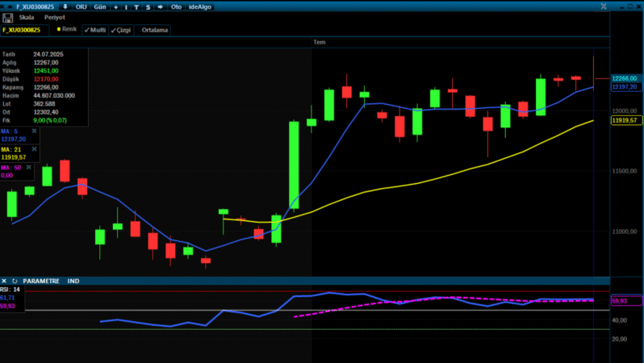Screen dimensions: 644x363
Task: Click the 59,93 RSI tag on axis
Action: (x=626, y=301)
